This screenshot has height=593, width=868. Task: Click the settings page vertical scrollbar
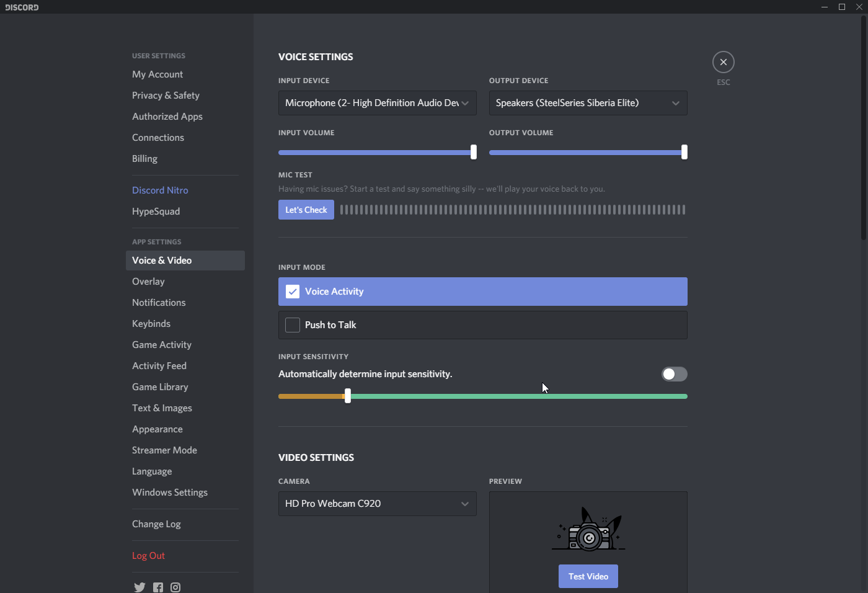(x=863, y=128)
